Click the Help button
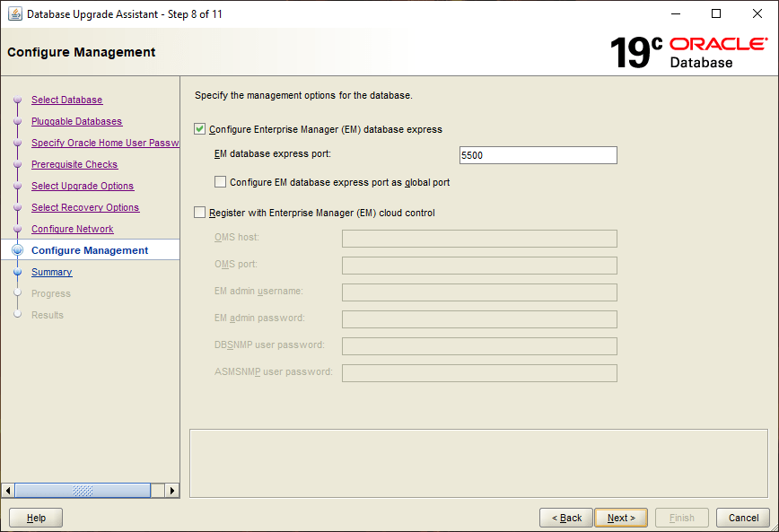 pyautogui.click(x=36, y=518)
